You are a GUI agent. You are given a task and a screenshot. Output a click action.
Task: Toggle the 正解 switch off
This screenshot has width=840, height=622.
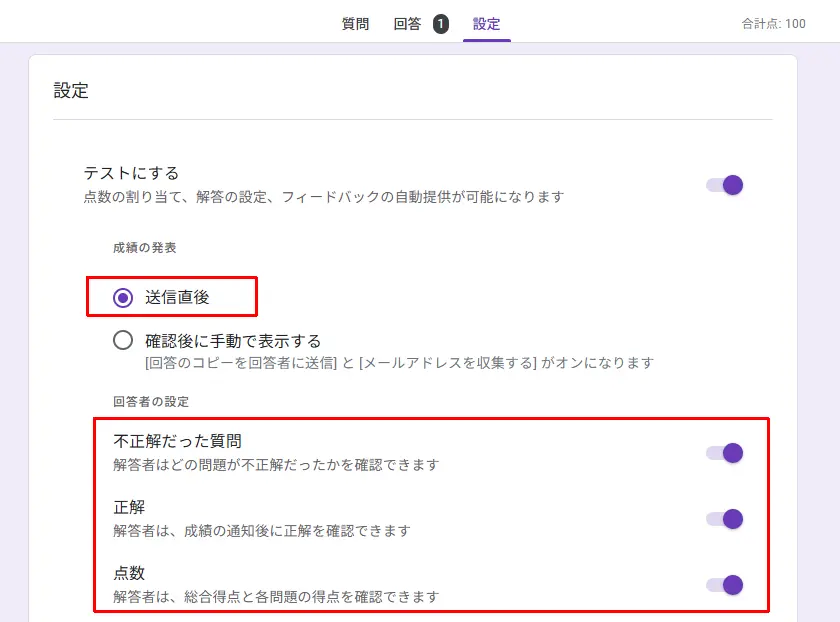click(724, 519)
